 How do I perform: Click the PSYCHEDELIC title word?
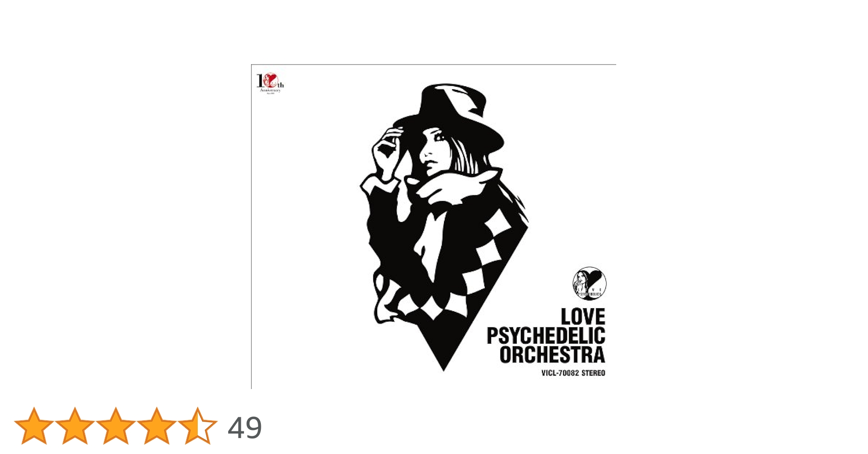(546, 336)
